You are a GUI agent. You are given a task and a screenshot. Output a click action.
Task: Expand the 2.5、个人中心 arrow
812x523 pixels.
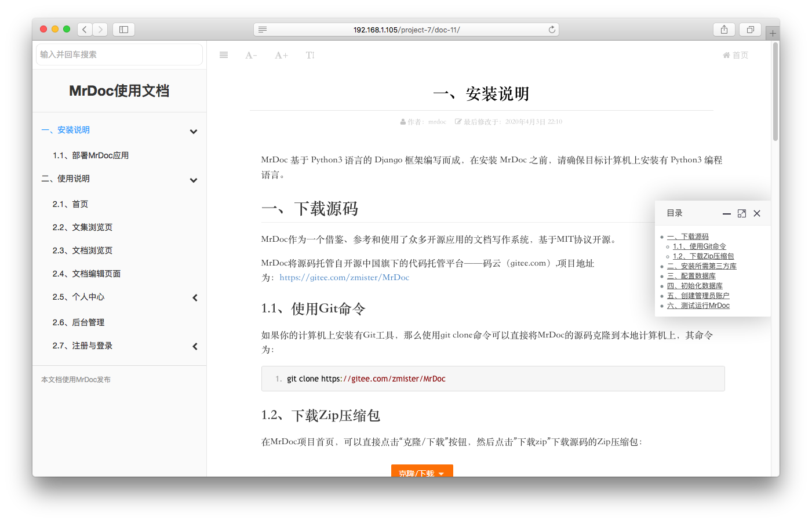[195, 297]
